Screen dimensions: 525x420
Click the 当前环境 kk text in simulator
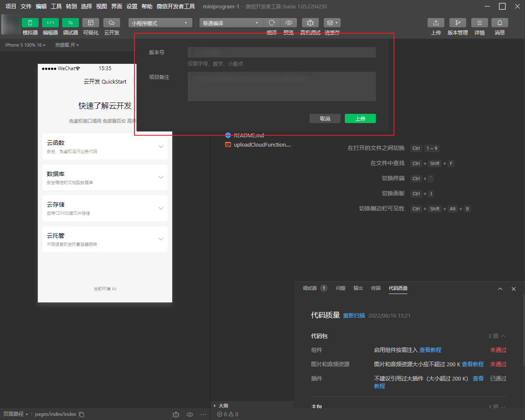click(105, 289)
